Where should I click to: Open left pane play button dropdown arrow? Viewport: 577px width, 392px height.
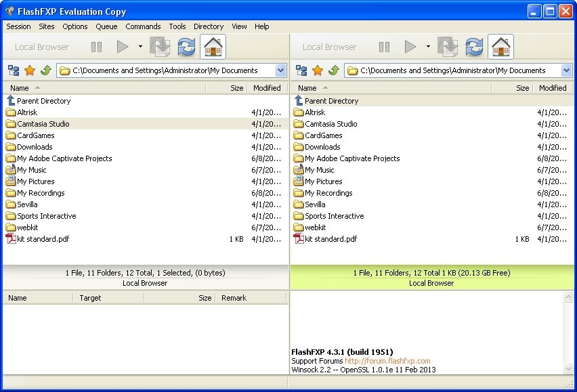[x=140, y=47]
